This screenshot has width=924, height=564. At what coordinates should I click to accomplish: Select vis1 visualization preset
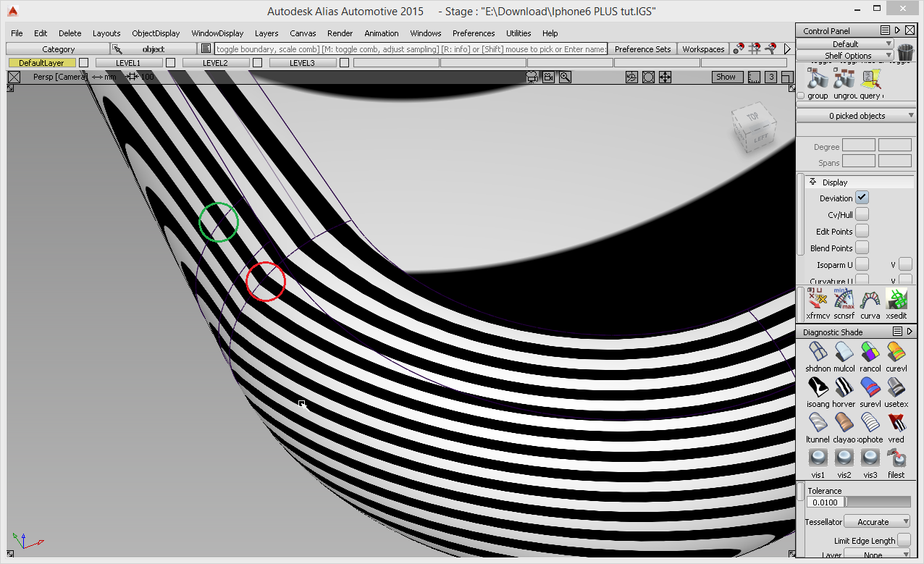click(x=818, y=458)
